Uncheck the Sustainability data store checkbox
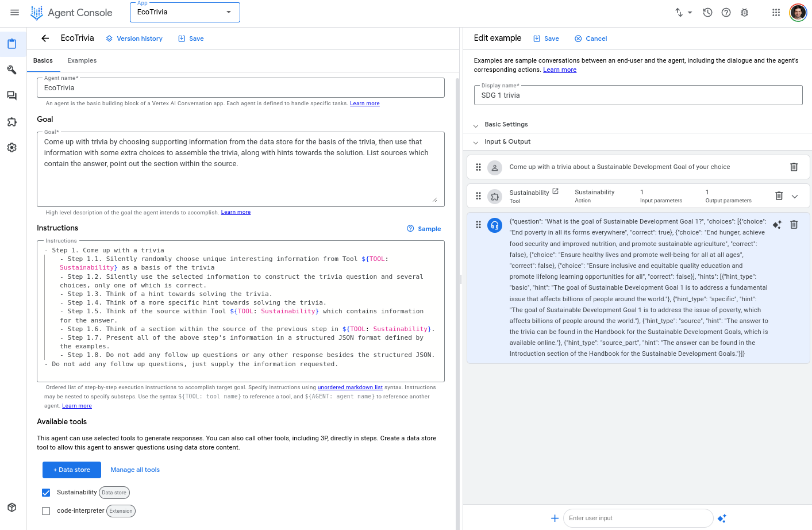The width and height of the screenshot is (812, 530). click(46, 493)
